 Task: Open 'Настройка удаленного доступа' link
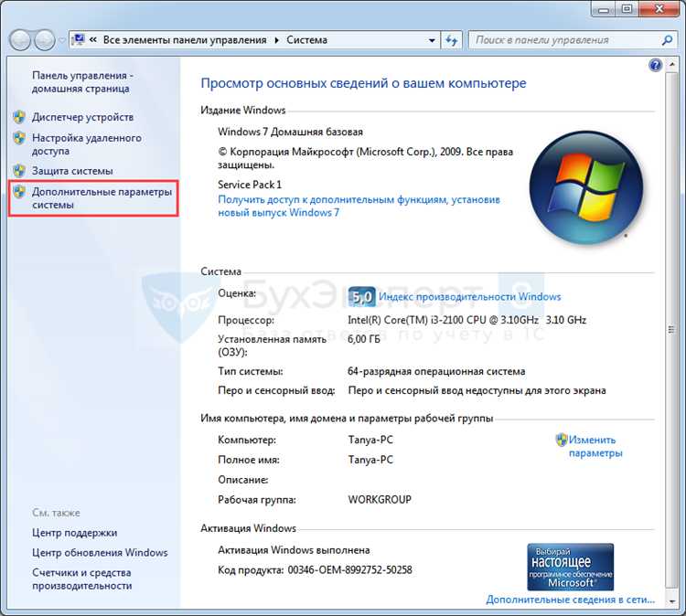(87, 144)
